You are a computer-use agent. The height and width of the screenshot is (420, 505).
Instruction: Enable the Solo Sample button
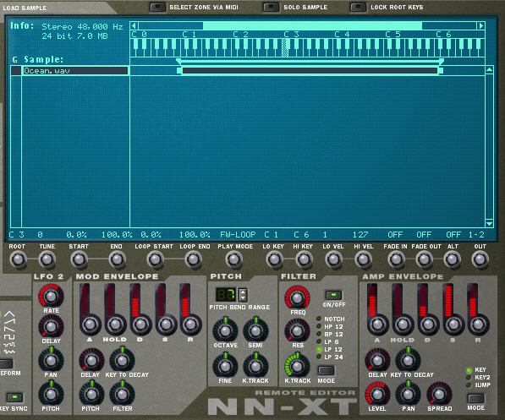(x=271, y=7)
